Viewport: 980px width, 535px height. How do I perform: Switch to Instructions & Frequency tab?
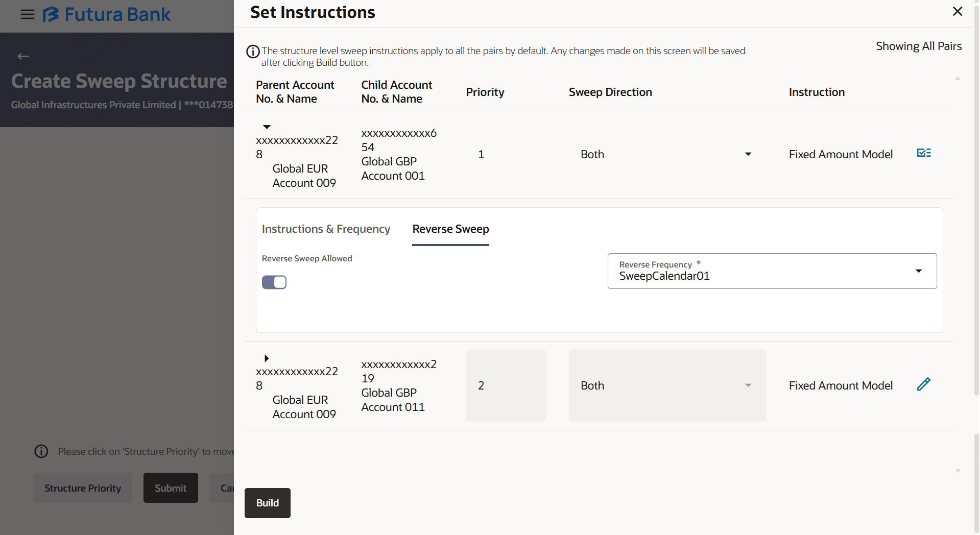[326, 229]
